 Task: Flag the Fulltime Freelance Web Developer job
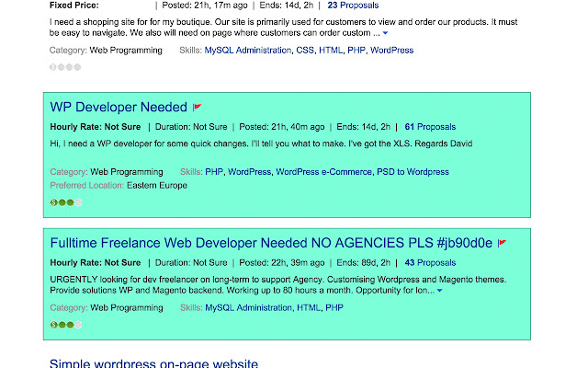(502, 243)
